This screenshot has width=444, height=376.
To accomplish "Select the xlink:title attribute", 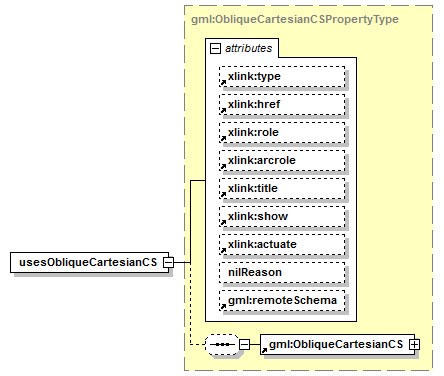I will (282, 189).
